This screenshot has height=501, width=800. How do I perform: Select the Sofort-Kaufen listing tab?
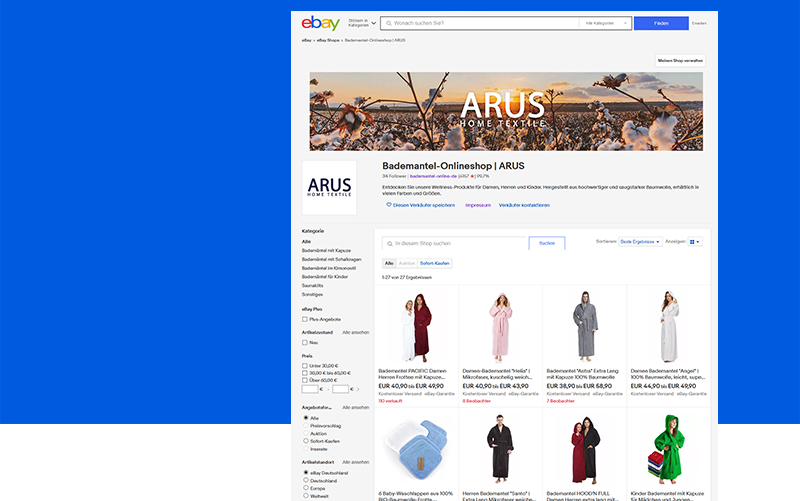pyautogui.click(x=435, y=263)
